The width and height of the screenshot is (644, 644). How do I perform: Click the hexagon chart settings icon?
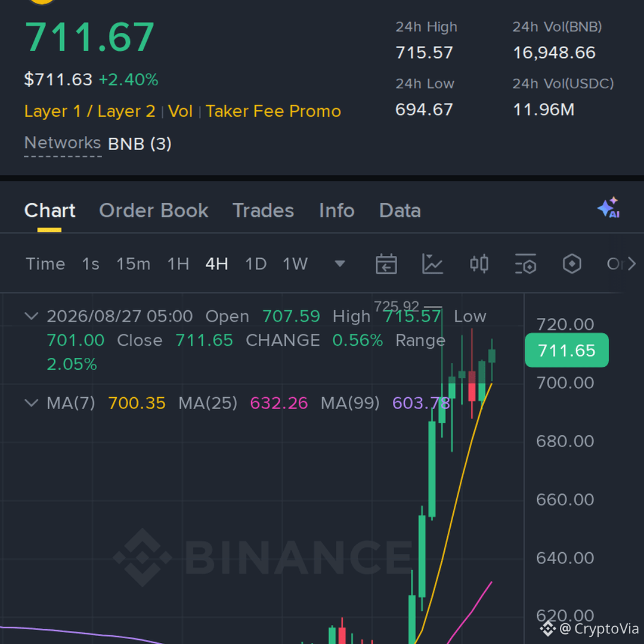tap(572, 264)
